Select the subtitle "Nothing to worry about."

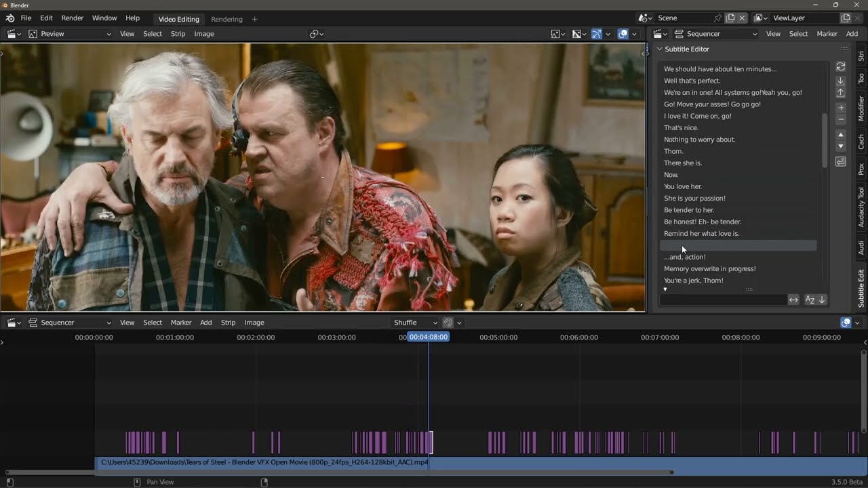[738, 140]
